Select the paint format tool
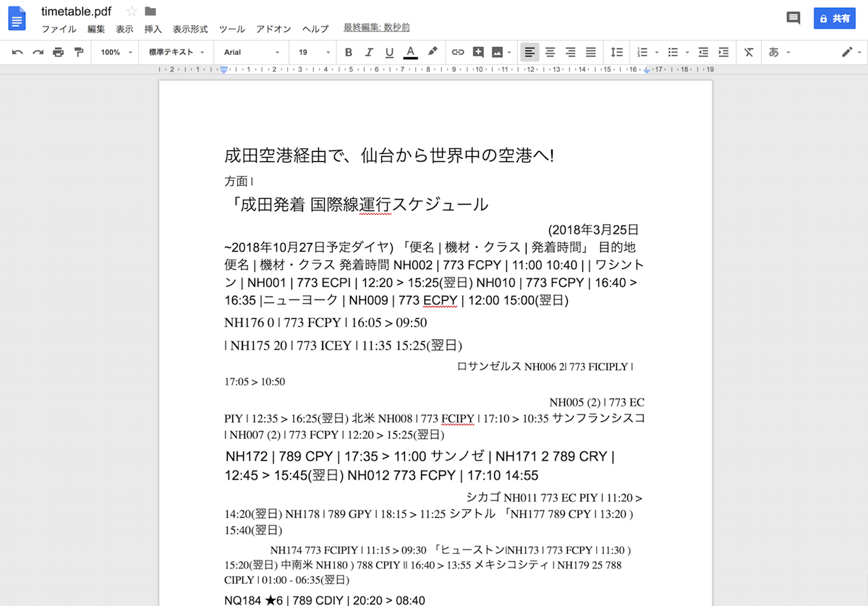 coord(78,52)
